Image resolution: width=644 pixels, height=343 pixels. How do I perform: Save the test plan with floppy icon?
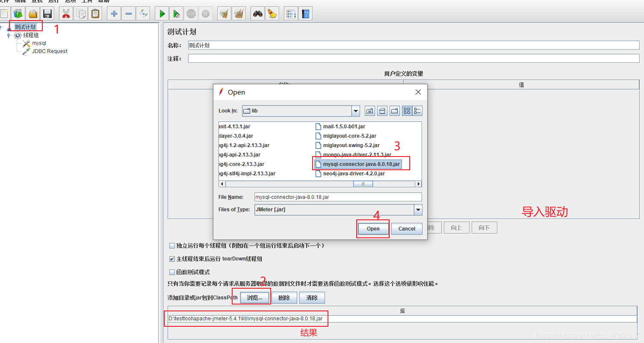pyautogui.click(x=47, y=14)
